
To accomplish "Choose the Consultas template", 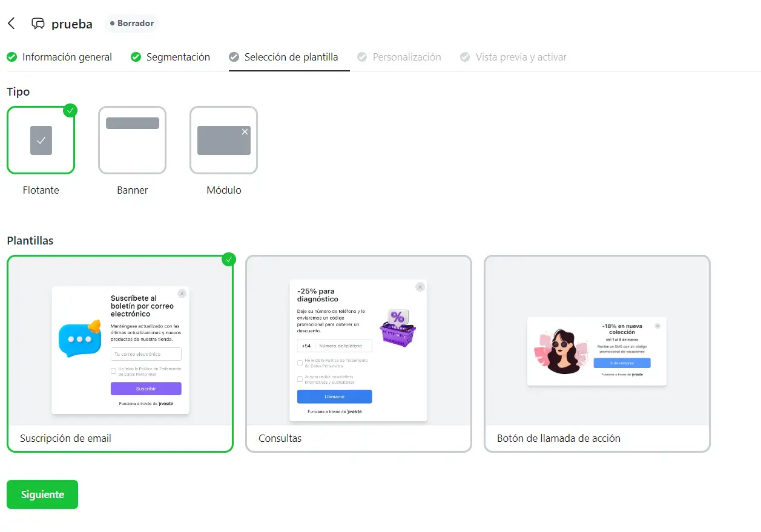I will click(358, 353).
